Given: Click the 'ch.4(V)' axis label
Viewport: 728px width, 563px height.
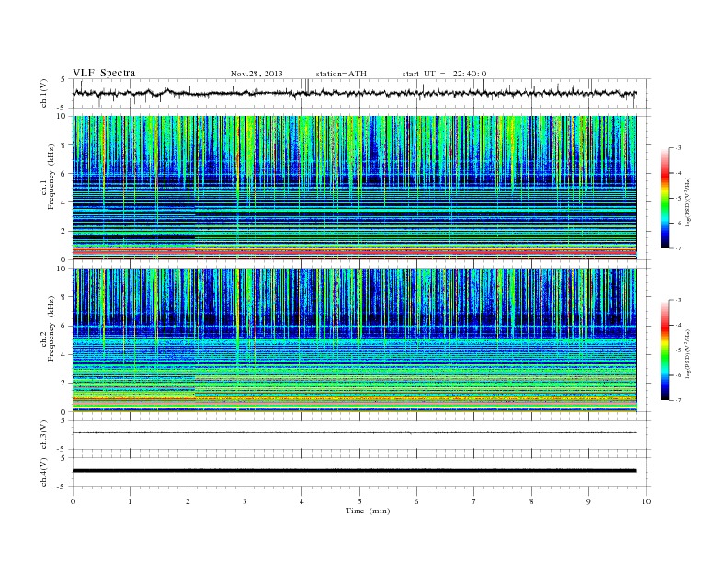Looking at the screenshot, I should [44, 472].
